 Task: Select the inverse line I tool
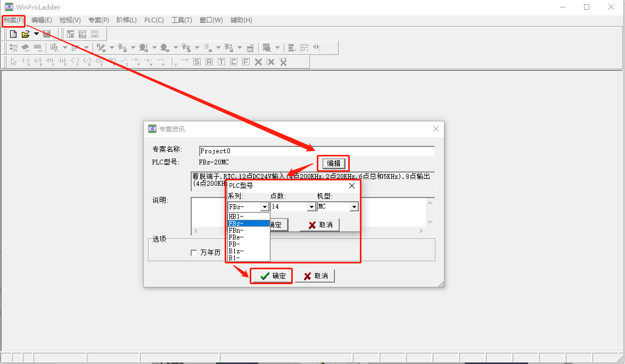pos(124,62)
